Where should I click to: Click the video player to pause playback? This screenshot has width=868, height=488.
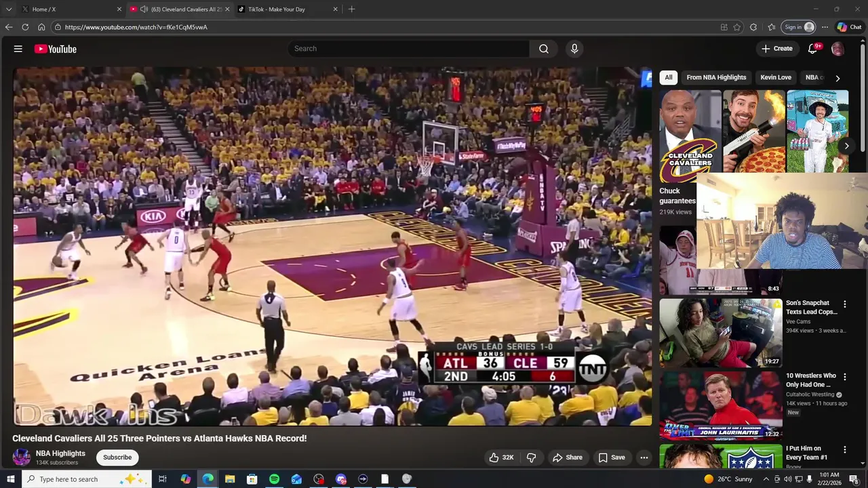(332, 246)
